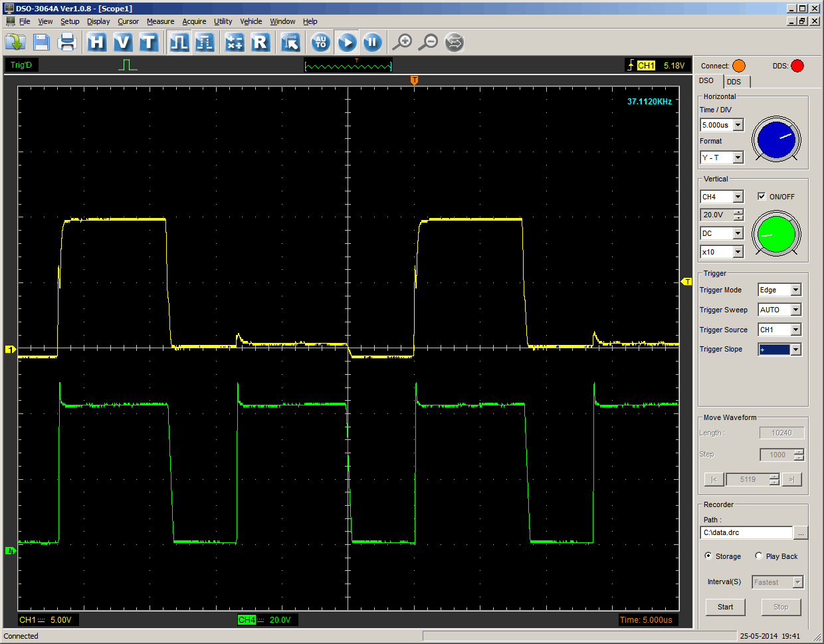Toggle the channel ON/OFF checkbox

click(x=762, y=196)
